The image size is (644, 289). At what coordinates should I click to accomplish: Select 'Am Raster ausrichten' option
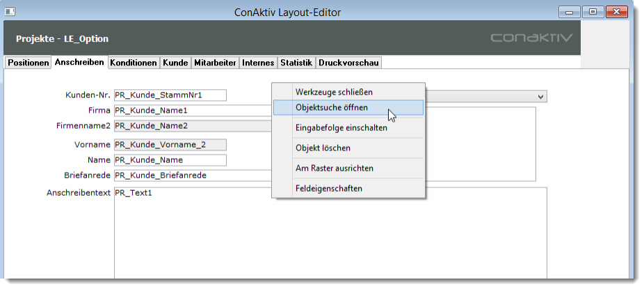point(334,169)
